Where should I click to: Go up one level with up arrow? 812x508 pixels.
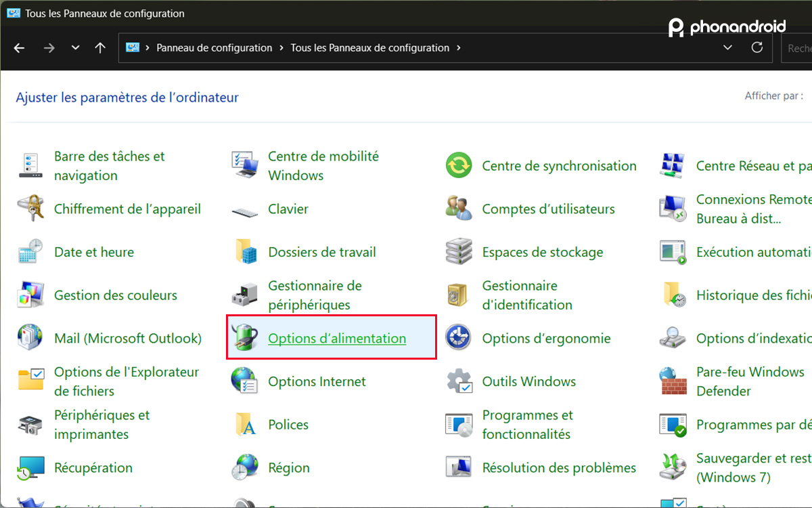100,48
